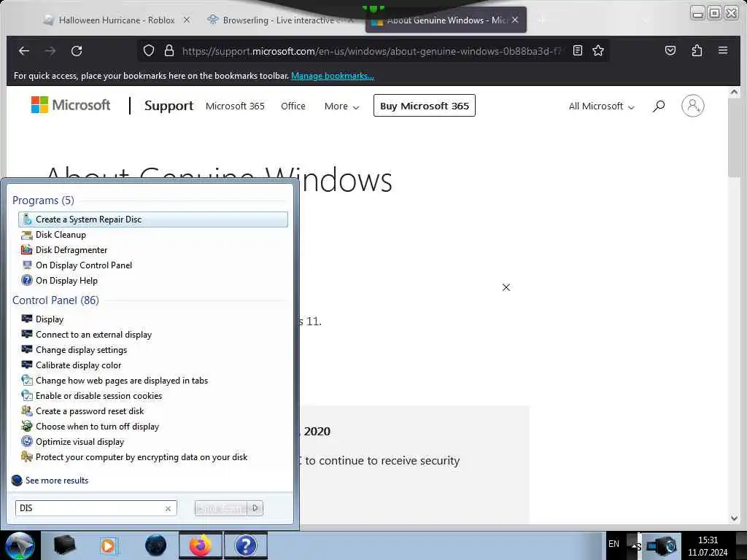Bookmark this page with star
Screen dimensions: 747x560
[x=598, y=50]
